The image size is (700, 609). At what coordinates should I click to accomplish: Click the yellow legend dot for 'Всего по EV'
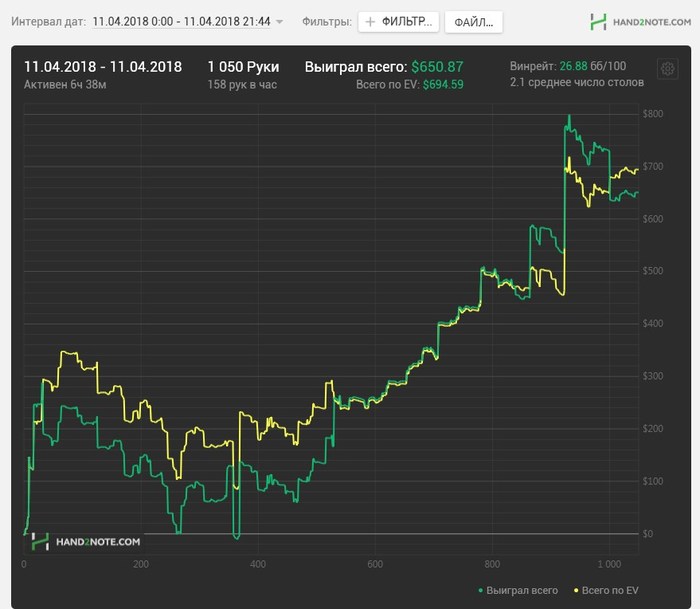point(575,590)
